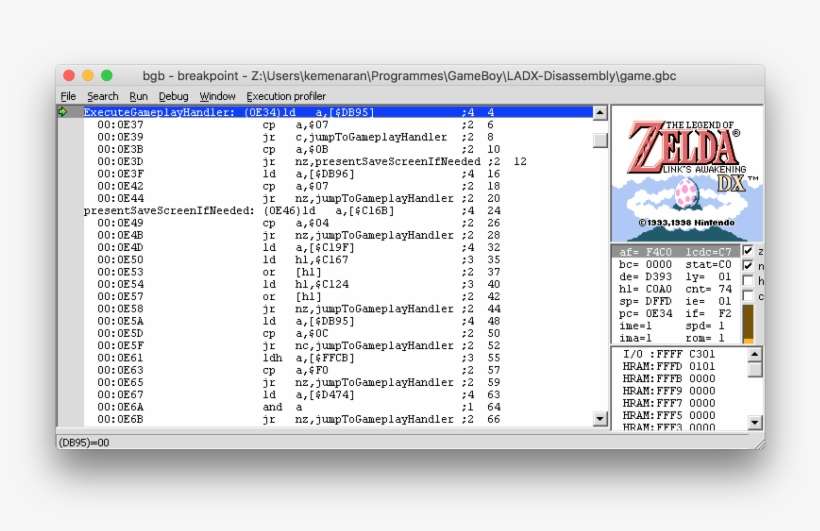
Task: Select instruction line 00:0E54
Action: tap(338, 284)
